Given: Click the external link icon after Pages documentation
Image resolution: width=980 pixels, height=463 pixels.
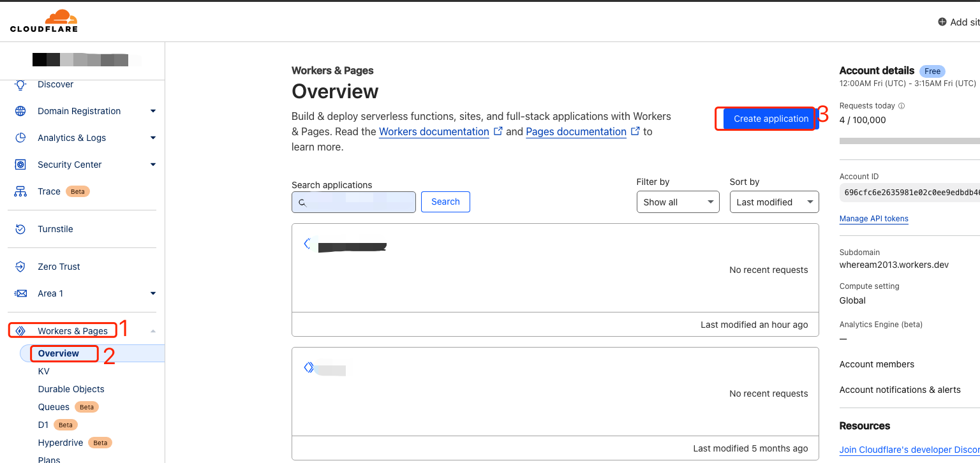Looking at the screenshot, I should click(635, 131).
